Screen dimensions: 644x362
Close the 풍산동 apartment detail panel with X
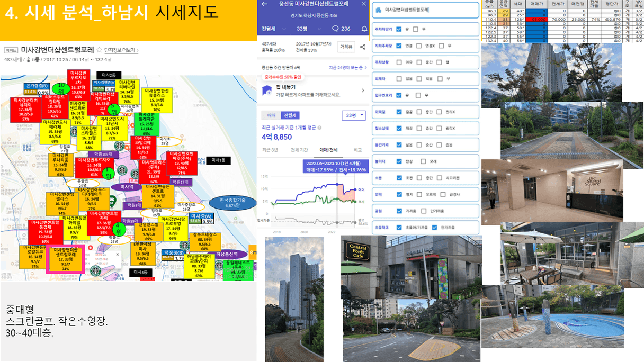[x=363, y=4]
